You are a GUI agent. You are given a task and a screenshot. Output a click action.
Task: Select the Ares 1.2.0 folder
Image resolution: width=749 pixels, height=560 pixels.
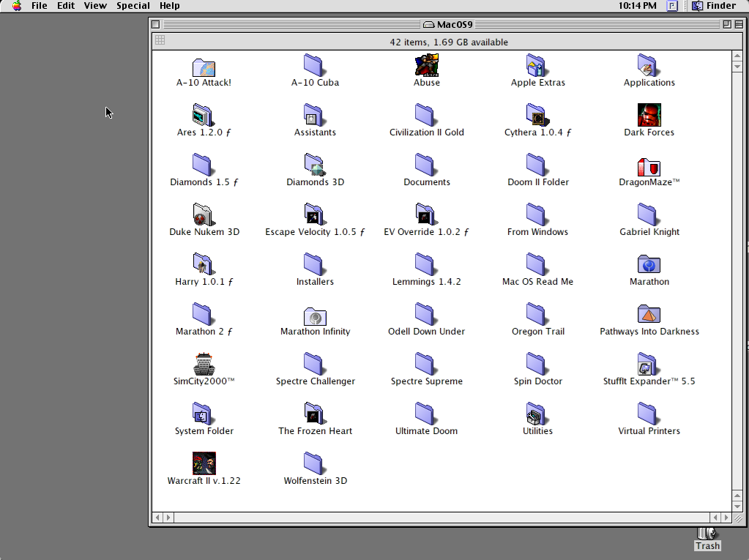203,115
